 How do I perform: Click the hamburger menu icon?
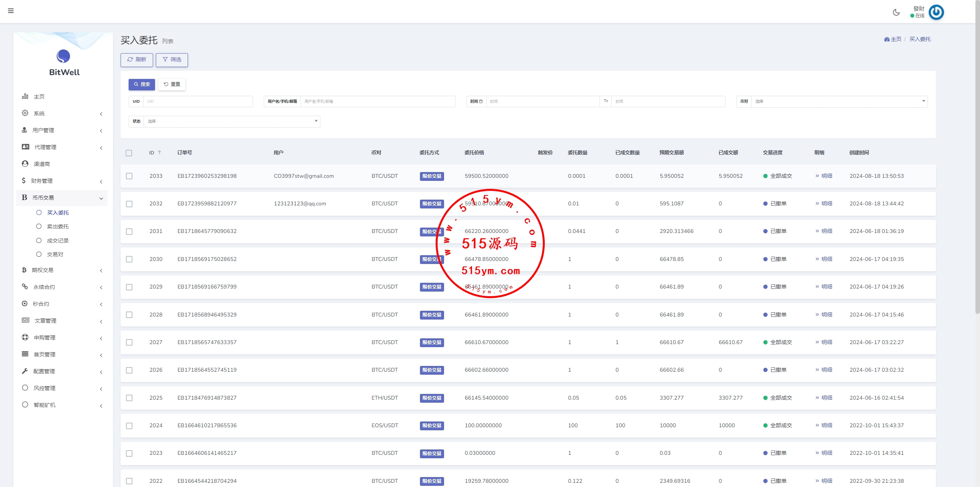(11, 11)
